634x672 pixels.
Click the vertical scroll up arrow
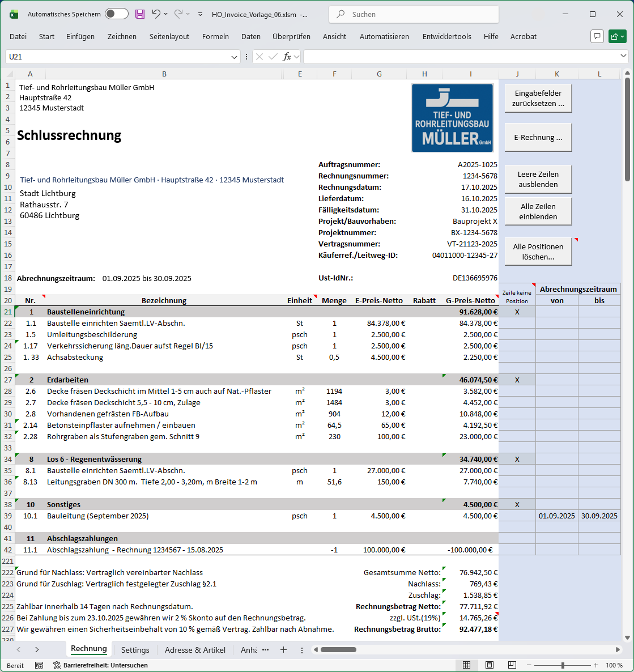627,74
